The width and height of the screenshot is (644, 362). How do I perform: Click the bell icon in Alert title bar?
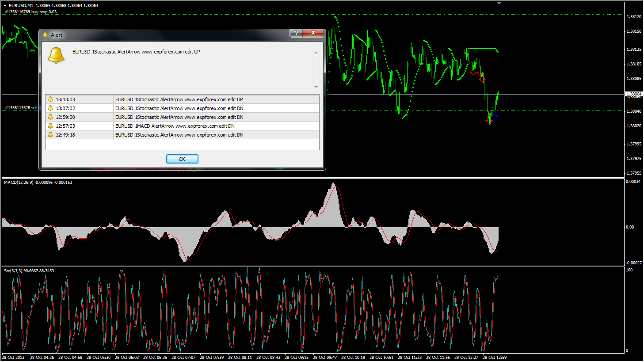coord(45,34)
